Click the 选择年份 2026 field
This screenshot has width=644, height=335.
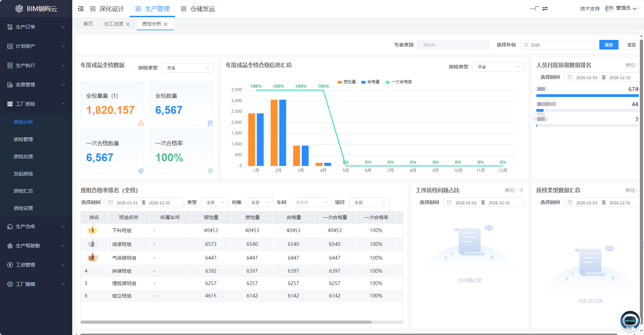click(558, 45)
